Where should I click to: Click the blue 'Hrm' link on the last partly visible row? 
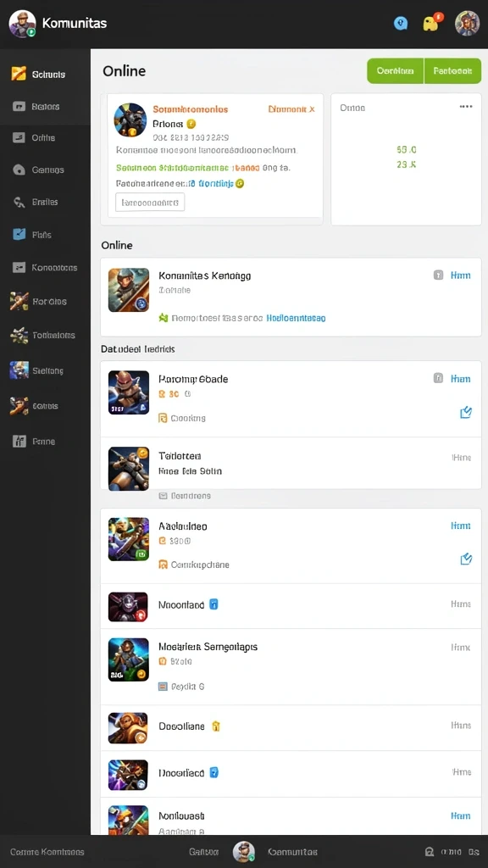[461, 815]
